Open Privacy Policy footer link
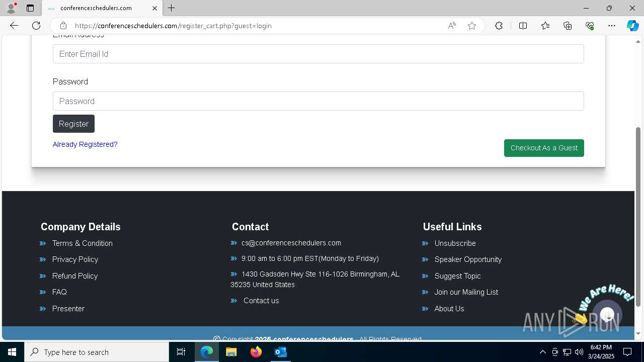 (75, 259)
